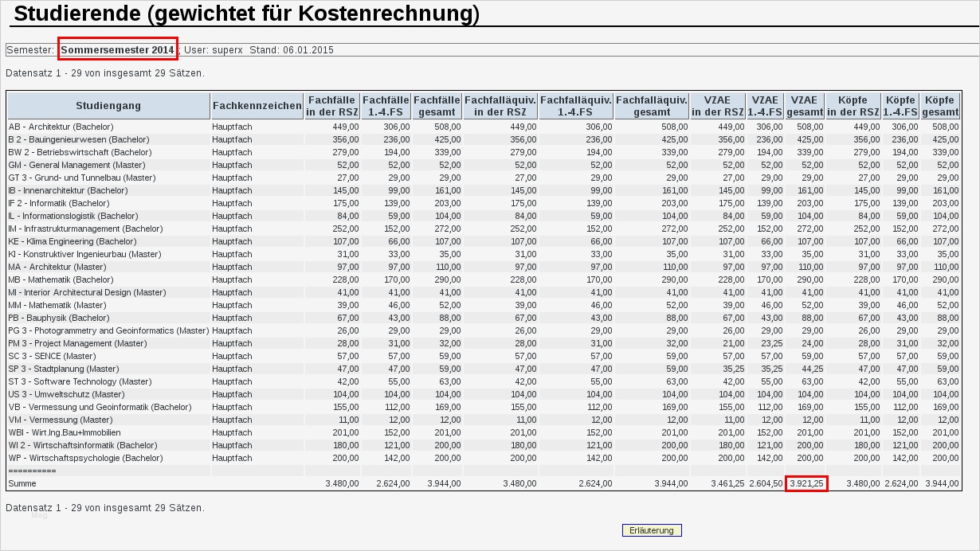Click the VZAE gesamt column header
The height and width of the screenshot is (551, 980).
[x=805, y=105]
